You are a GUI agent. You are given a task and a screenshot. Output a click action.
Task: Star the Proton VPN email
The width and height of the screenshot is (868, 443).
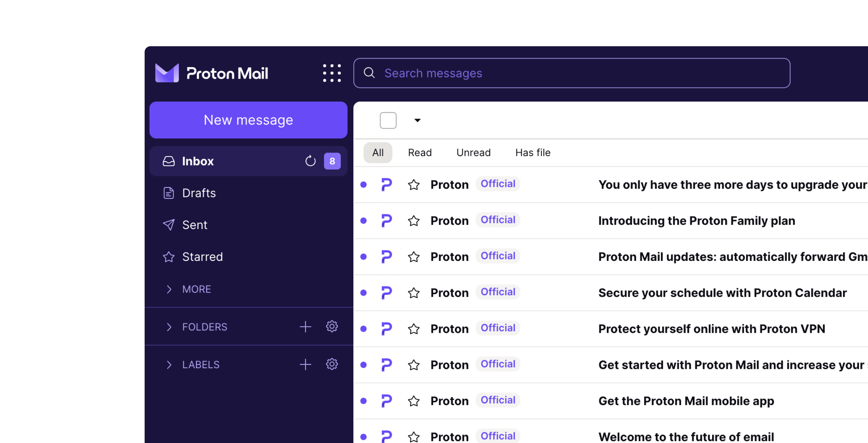[414, 329]
